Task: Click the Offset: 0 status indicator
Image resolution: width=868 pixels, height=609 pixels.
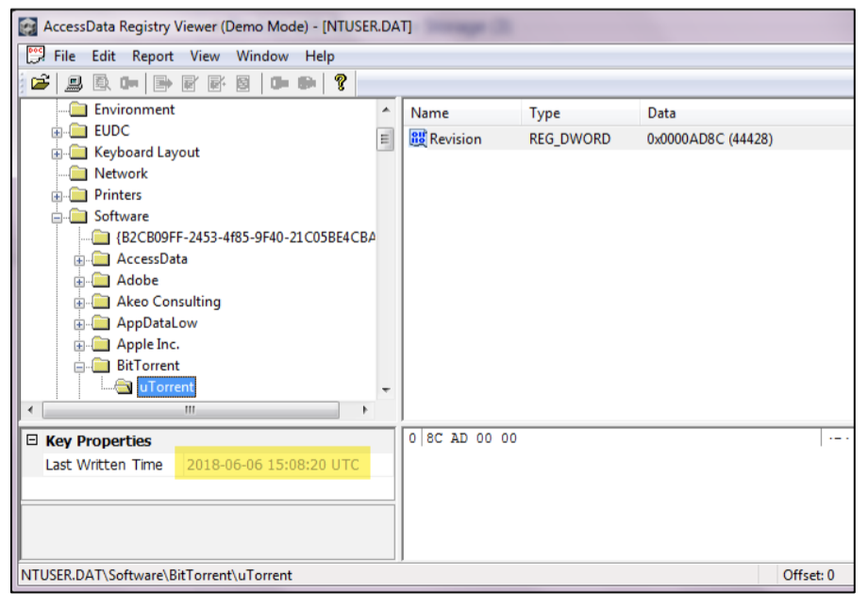Action: pos(809,575)
